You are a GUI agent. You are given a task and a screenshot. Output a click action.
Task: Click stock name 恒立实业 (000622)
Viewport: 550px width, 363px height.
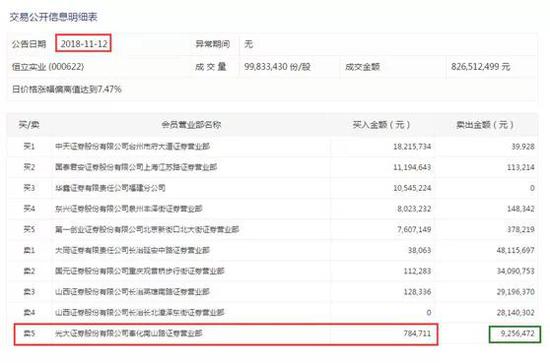coord(48,67)
